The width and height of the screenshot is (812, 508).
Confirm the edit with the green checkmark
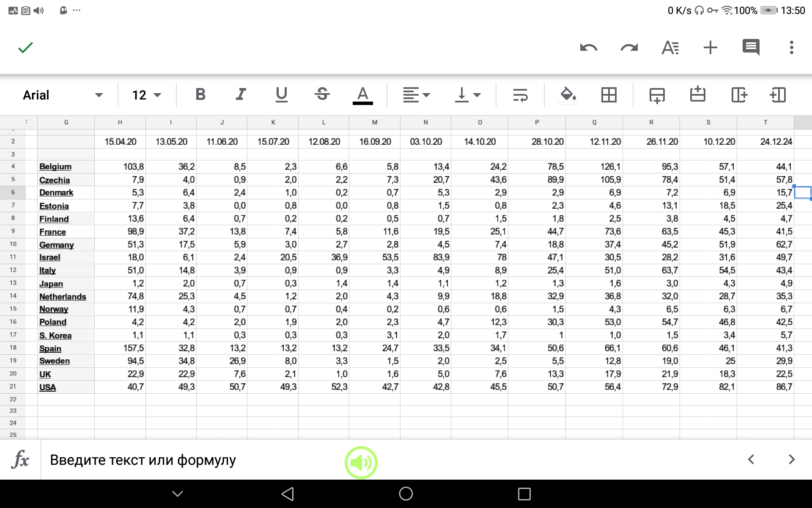[x=25, y=47]
